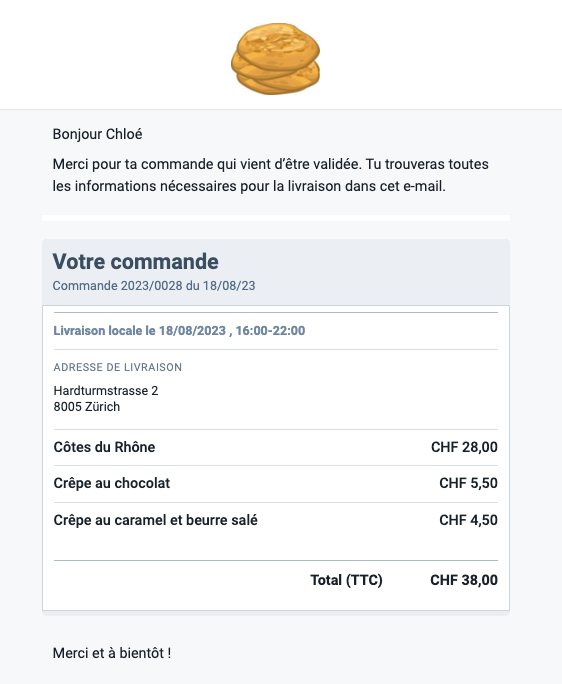Click the 'Total (TTC)' label
Viewport: 562px width, 684px height.
click(346, 580)
